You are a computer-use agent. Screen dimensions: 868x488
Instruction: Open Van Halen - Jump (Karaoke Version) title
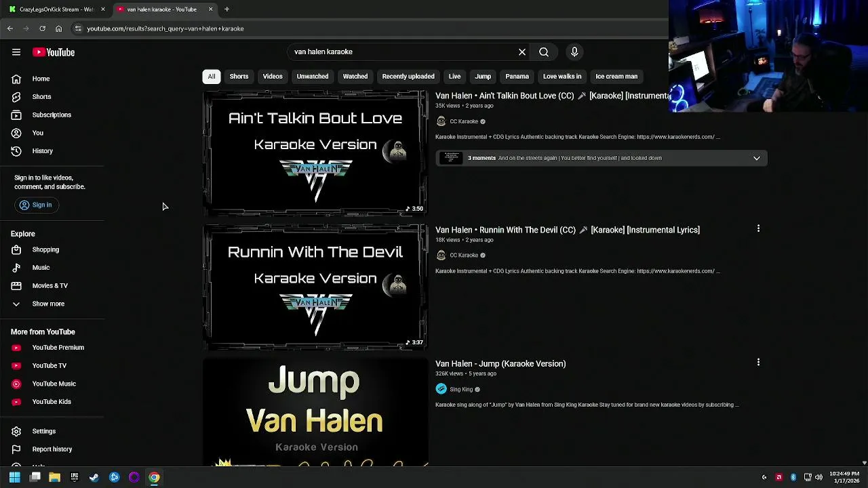click(500, 364)
